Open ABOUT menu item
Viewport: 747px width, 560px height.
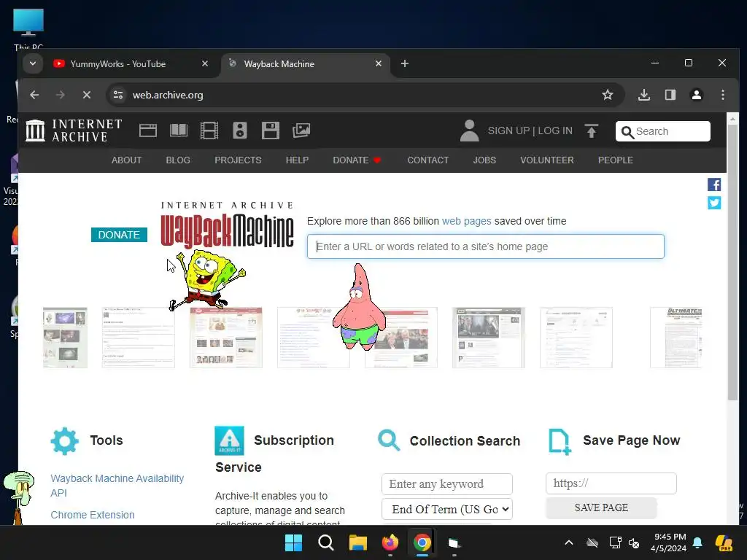126,160
